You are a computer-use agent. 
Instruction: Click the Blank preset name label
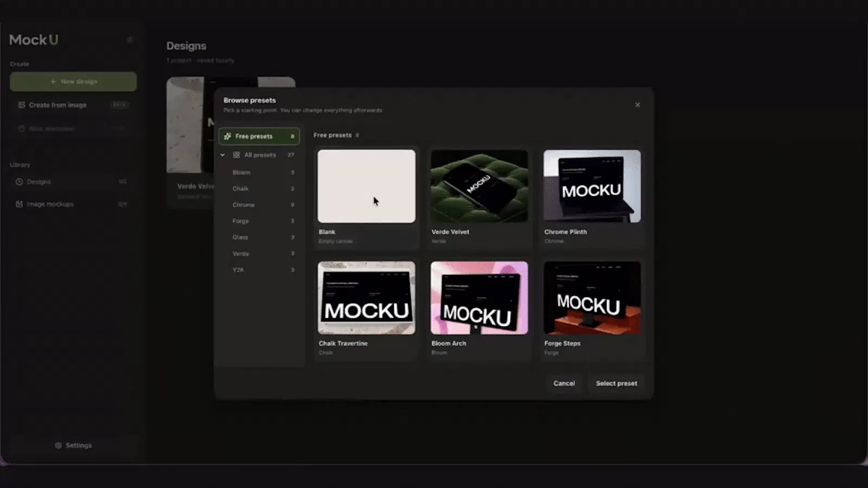pos(327,232)
